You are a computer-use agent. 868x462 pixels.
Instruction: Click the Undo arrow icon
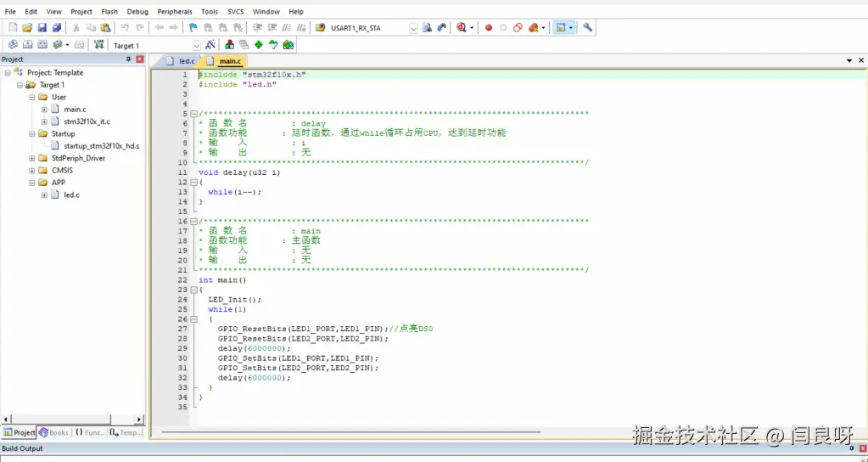125,27
